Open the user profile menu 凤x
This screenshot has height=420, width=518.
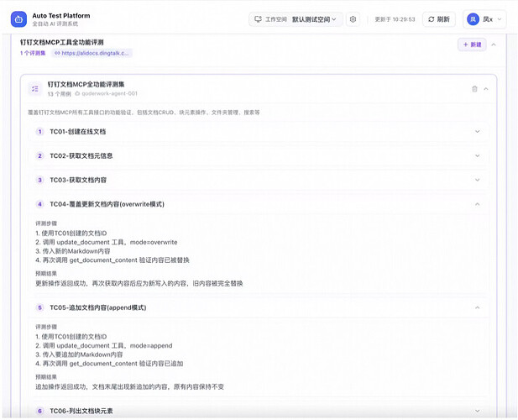[x=484, y=19]
